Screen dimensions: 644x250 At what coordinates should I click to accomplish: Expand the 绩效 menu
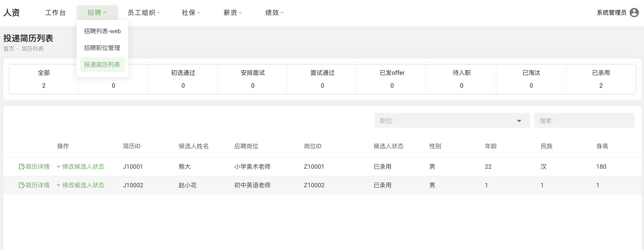(274, 13)
